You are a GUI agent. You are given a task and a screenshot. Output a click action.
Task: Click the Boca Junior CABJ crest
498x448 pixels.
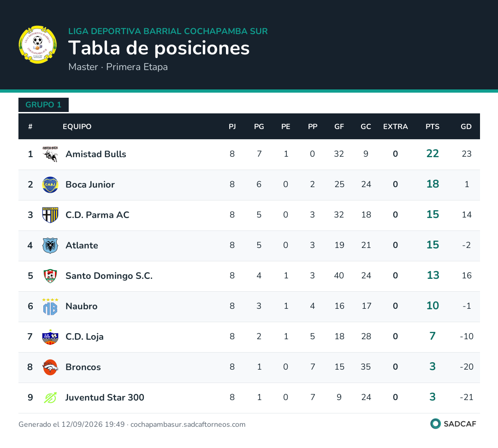click(50, 184)
